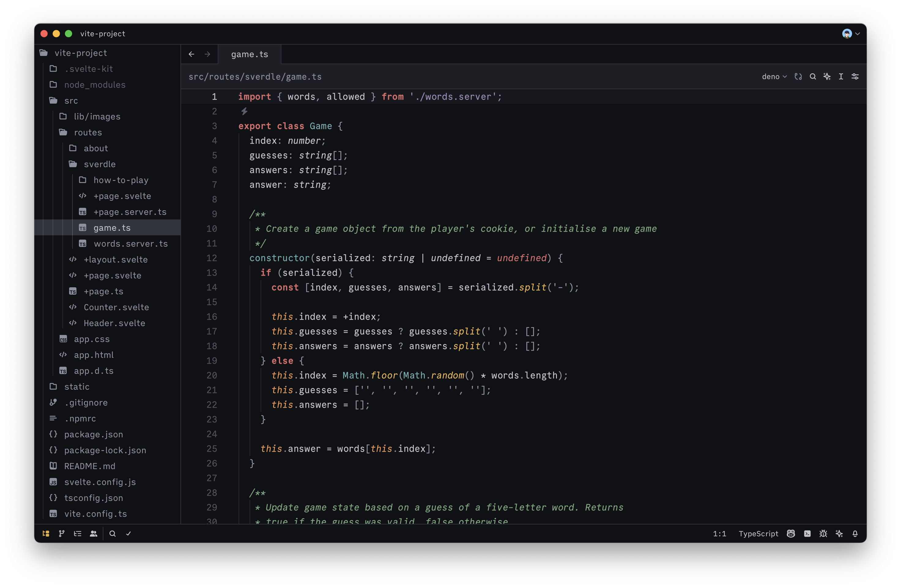This screenshot has height=588, width=901.
Task: Open the git branch panel icon
Action: point(62,534)
